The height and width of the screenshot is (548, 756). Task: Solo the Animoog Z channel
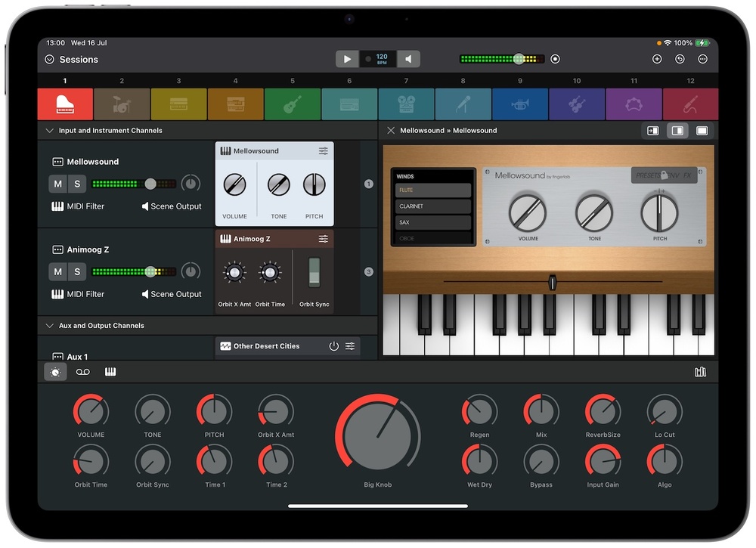pos(77,271)
